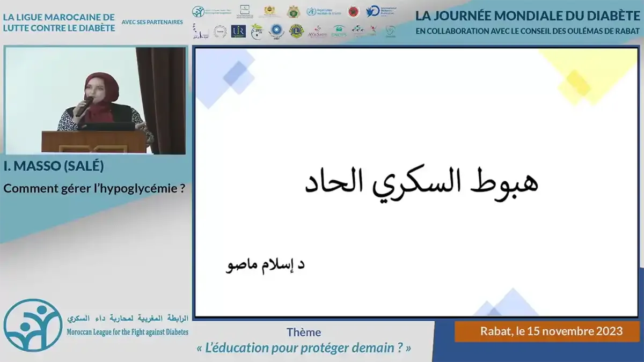Viewport: 644px width, 362px height.
Task: Click the 'Thème' label
Action: [x=304, y=333]
